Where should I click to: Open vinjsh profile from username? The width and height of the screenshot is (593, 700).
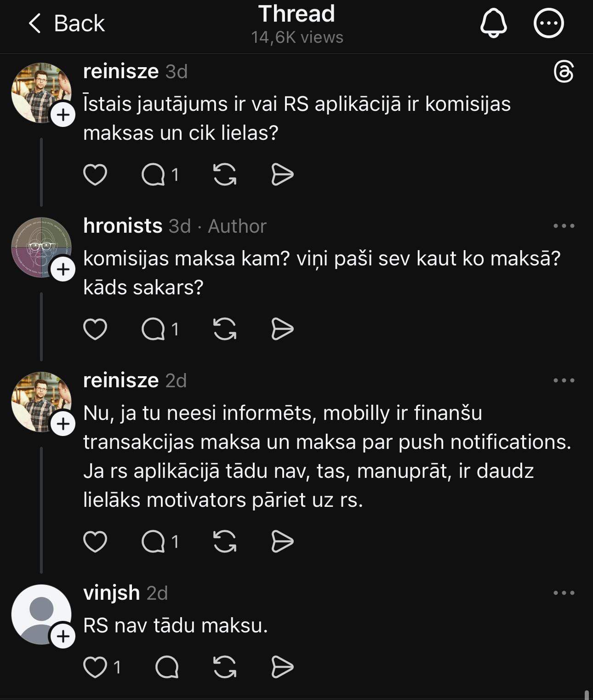112,593
